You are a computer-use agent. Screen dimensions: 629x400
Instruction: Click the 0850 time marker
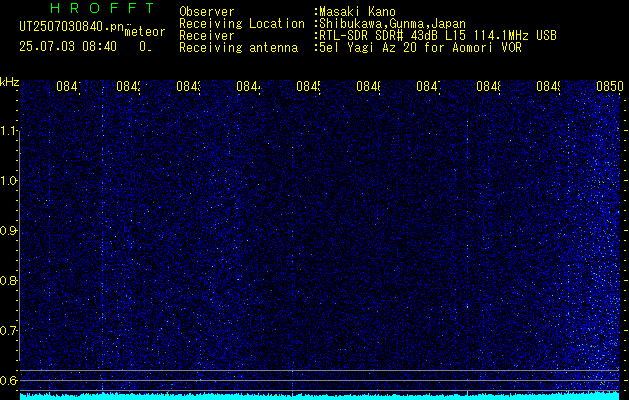[609, 86]
